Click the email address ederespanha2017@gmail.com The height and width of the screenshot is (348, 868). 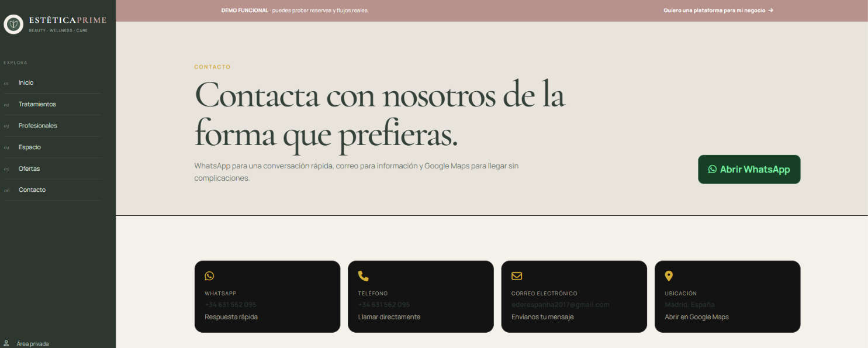[561, 305]
